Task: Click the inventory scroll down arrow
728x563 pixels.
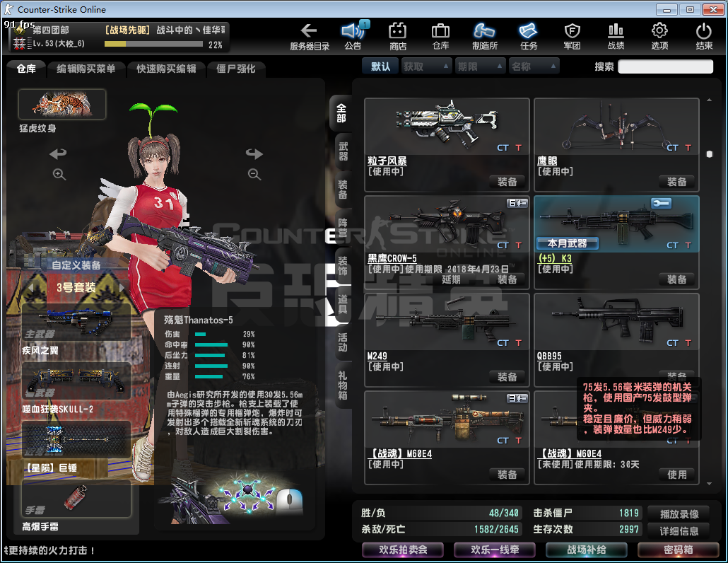Action: point(709,484)
